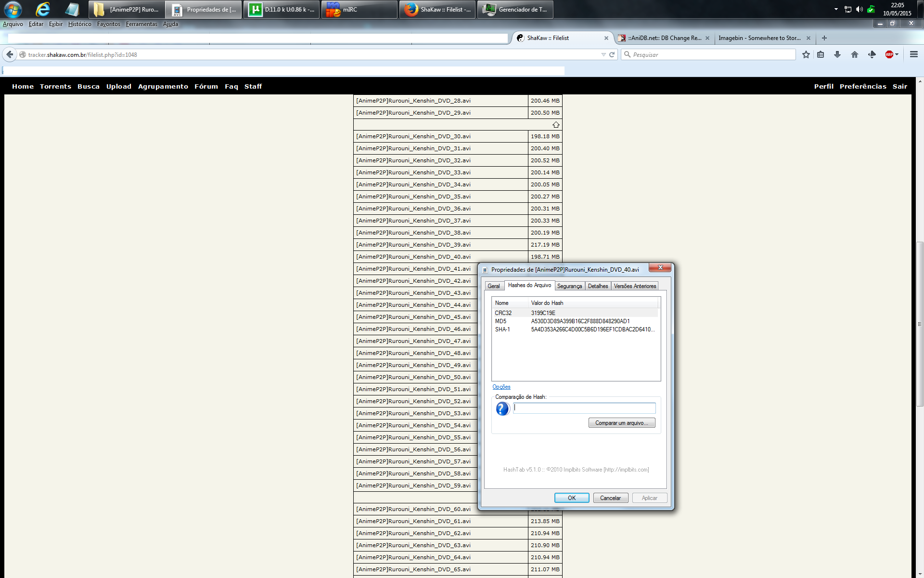Open the bookmarks list icon
Viewport: 924px width, 578px height.
pos(821,54)
